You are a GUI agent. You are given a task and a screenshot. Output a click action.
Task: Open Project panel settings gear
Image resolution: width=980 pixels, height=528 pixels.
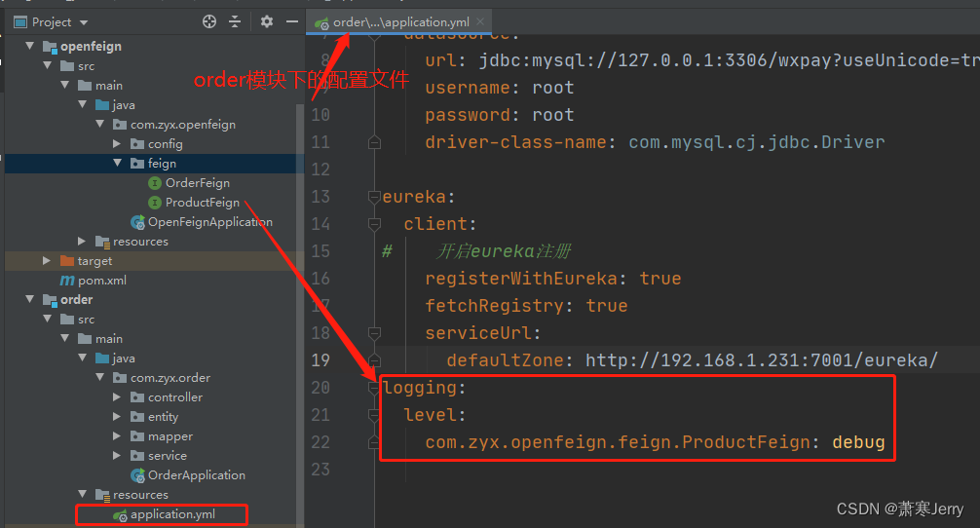coord(267,21)
